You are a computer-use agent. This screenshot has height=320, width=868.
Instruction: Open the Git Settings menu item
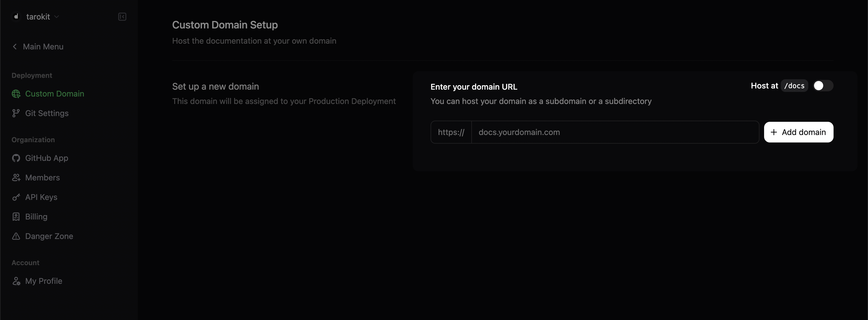(x=47, y=113)
